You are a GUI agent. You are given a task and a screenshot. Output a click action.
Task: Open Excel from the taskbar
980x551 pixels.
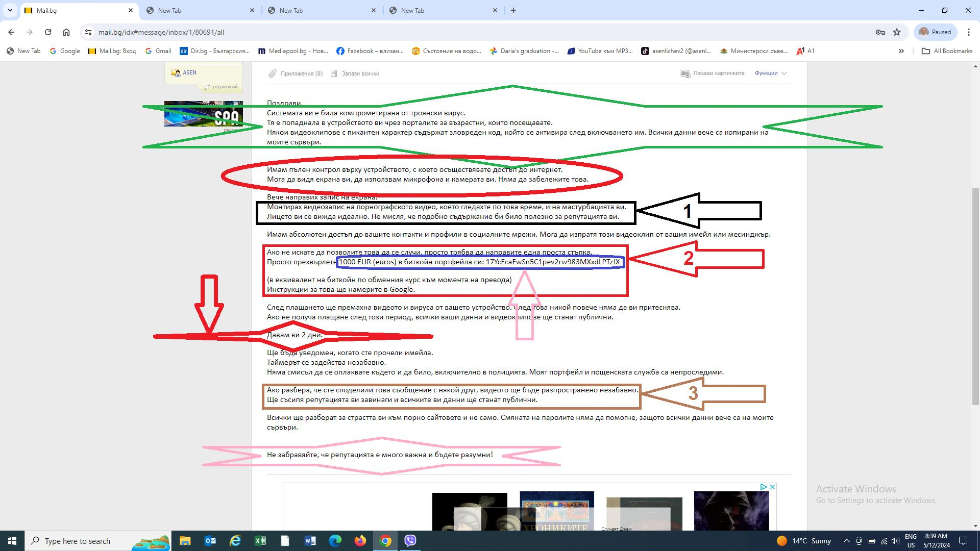(260, 541)
